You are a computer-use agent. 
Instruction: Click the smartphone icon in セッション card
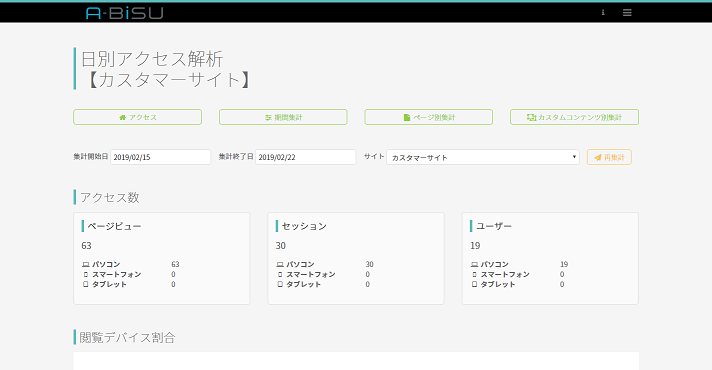pos(280,274)
